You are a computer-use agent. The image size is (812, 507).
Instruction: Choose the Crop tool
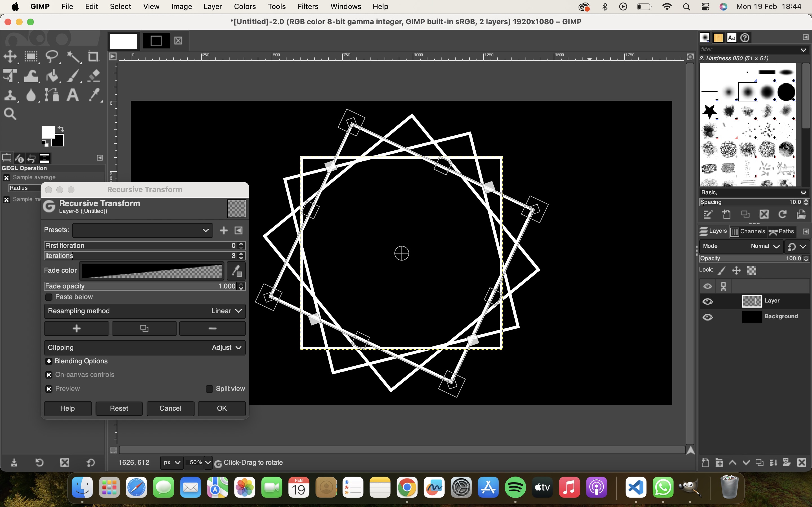pyautogui.click(x=94, y=56)
